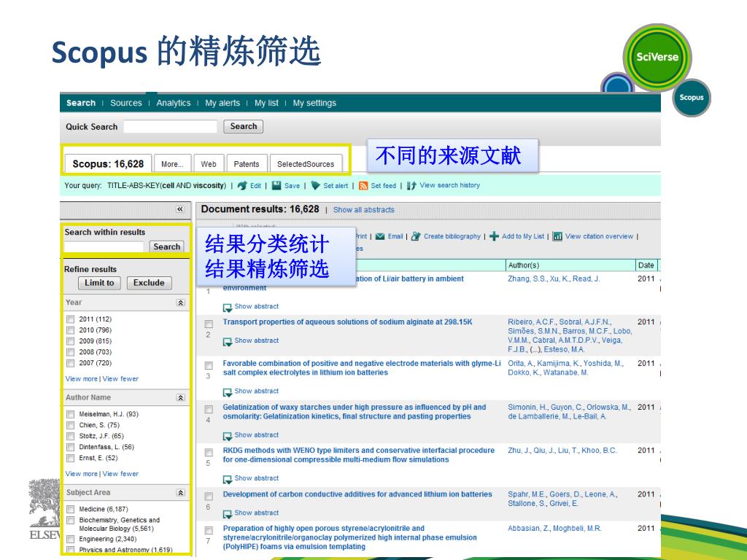Click the Set feed RSS icon
This screenshot has height=560, width=747.
363,186
